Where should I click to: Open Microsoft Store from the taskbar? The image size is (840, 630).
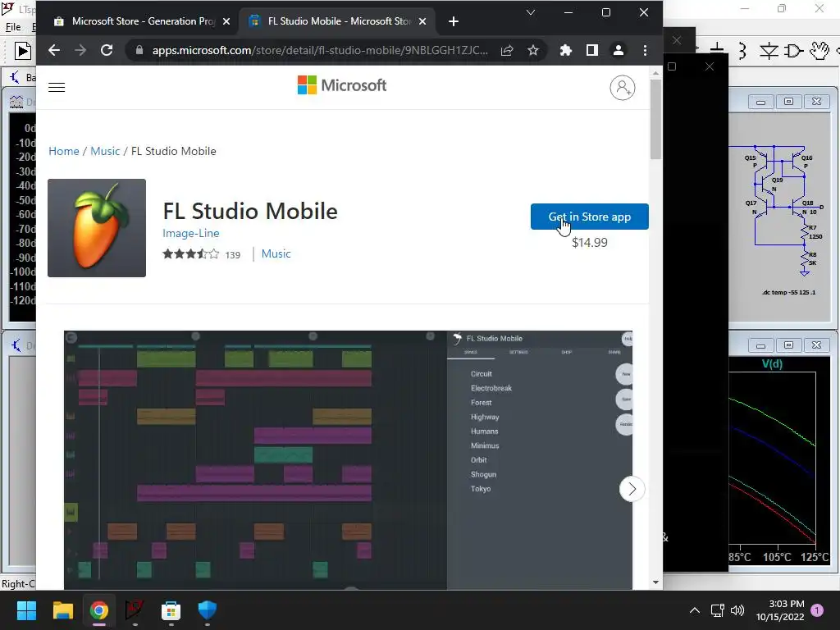click(x=171, y=610)
